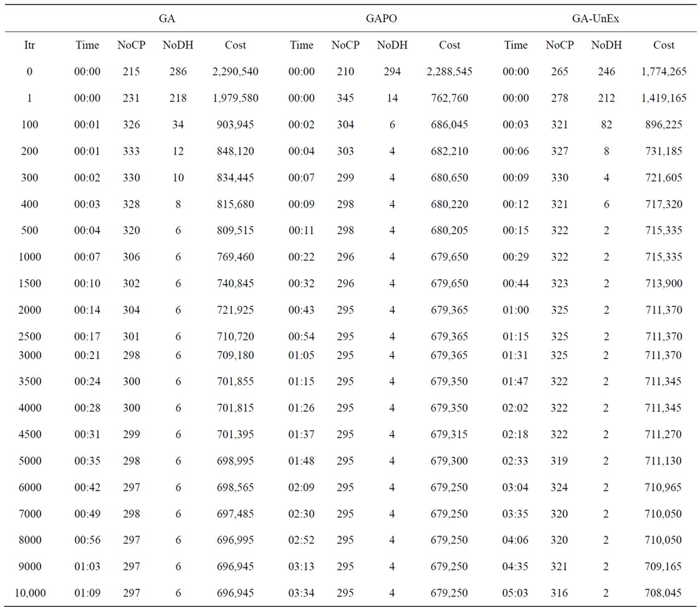This screenshot has height=607, width=700.
Task: Click iteration row label 300
Action: [29, 177]
